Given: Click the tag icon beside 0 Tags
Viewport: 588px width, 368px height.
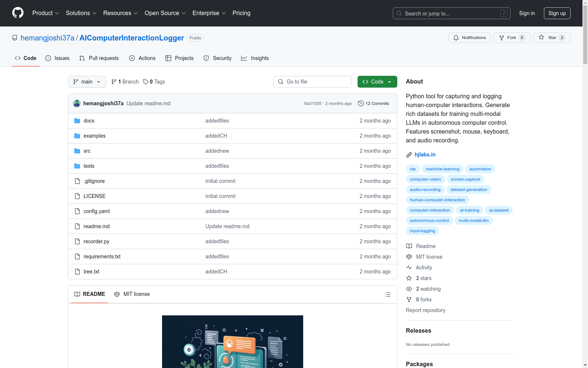Looking at the screenshot, I should coord(146,82).
